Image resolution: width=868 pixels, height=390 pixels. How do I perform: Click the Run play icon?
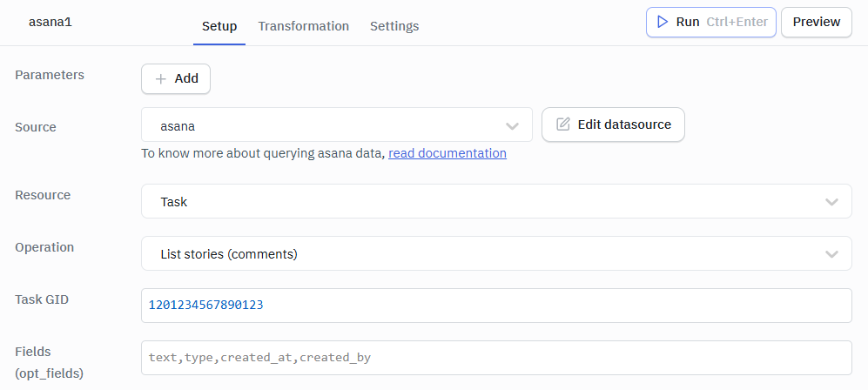coord(662,22)
